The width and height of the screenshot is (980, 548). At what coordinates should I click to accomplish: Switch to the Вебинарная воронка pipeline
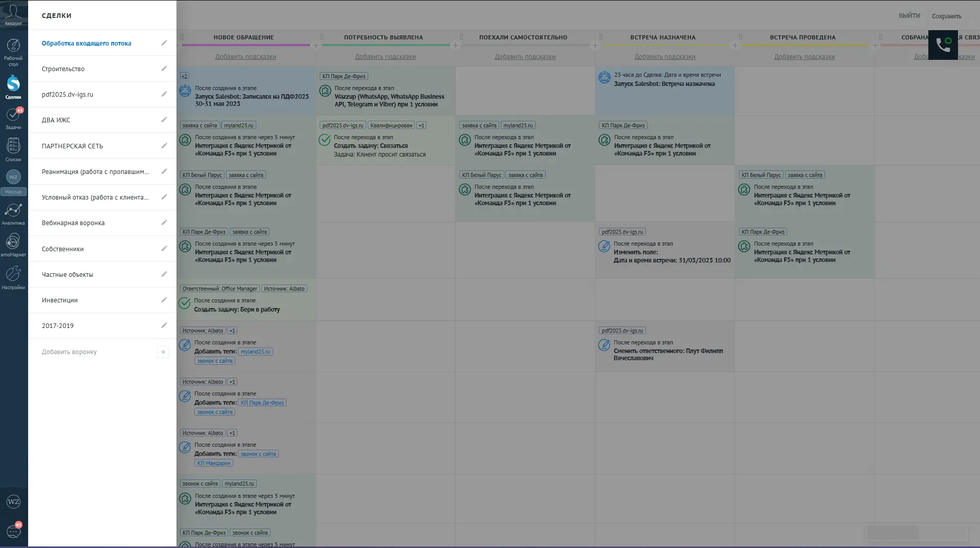click(73, 223)
